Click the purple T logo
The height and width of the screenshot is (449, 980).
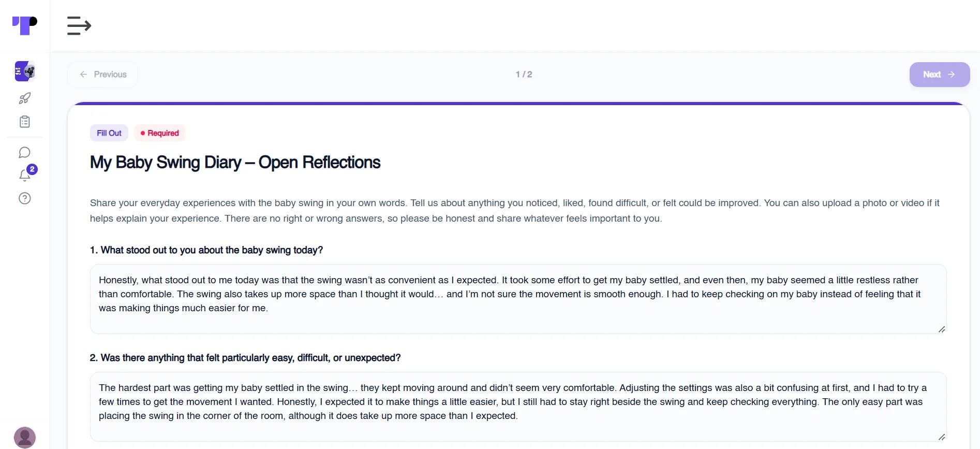pyautogui.click(x=24, y=25)
